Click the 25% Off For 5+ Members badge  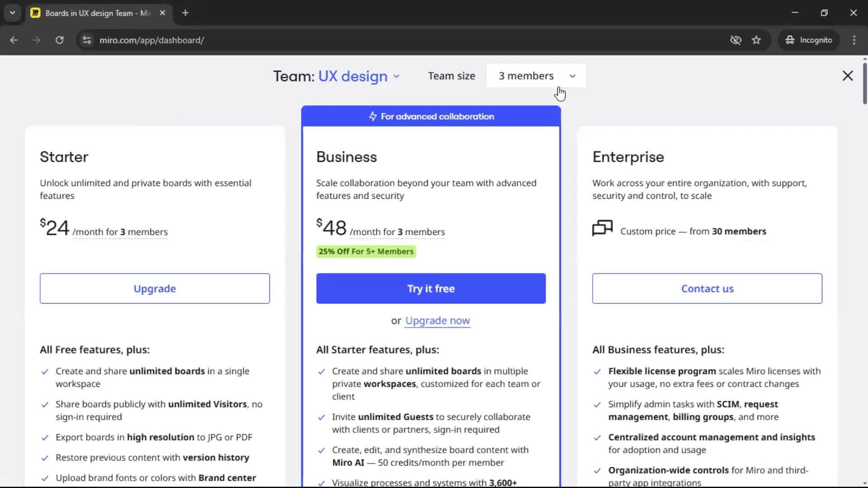pyautogui.click(x=366, y=251)
